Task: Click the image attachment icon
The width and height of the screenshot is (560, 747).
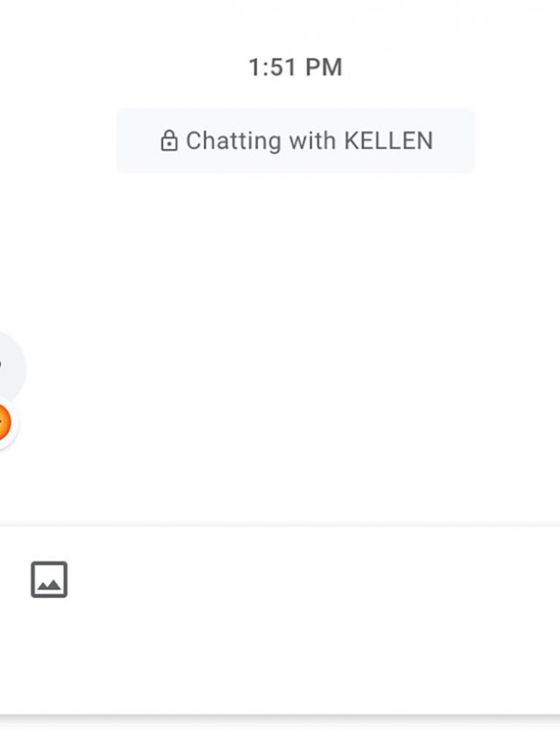Action: tap(49, 580)
